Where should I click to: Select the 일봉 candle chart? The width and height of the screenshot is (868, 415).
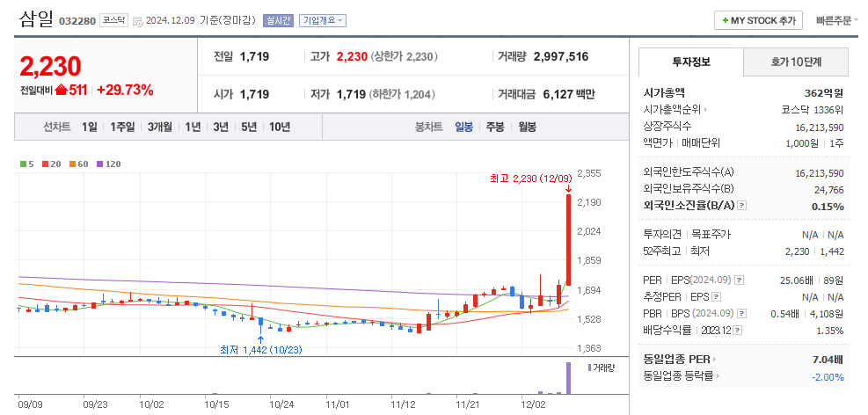pyautogui.click(x=463, y=127)
